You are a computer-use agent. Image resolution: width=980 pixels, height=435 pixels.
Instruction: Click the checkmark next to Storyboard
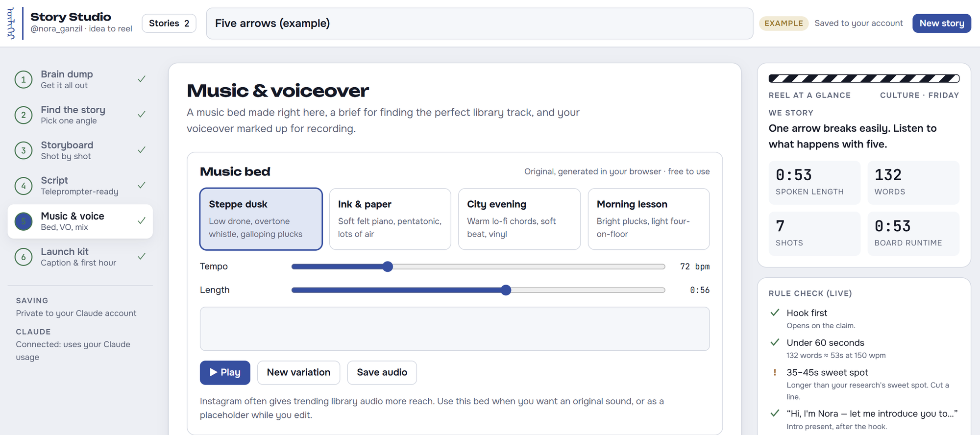point(142,150)
